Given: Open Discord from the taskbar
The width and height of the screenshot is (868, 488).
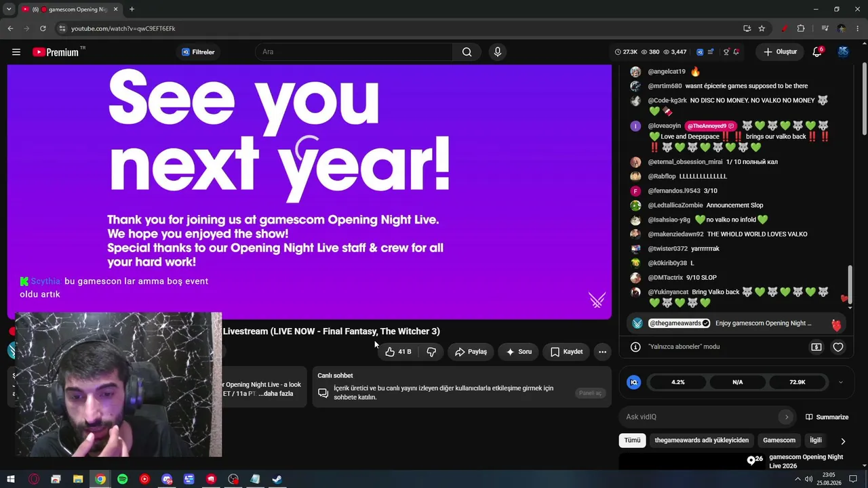Looking at the screenshot, I should tap(167, 479).
